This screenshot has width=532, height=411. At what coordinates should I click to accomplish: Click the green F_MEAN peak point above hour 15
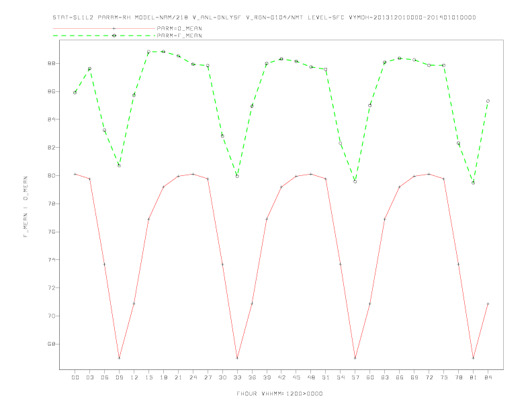[148, 52]
